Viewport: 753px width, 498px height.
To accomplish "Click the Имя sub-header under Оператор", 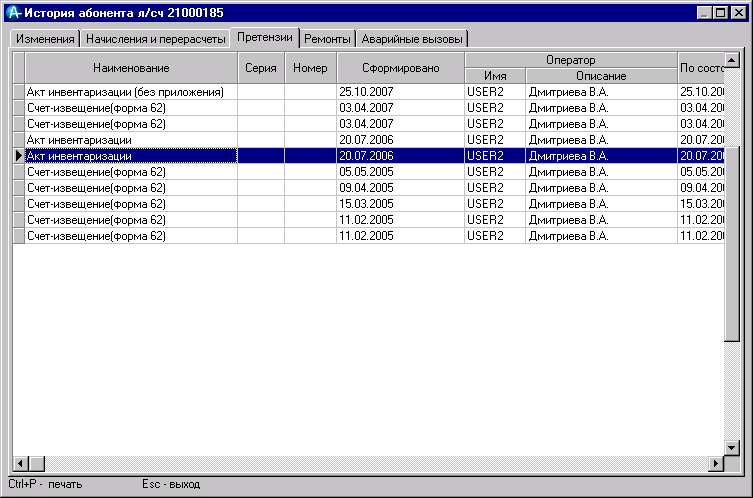I will point(495,76).
